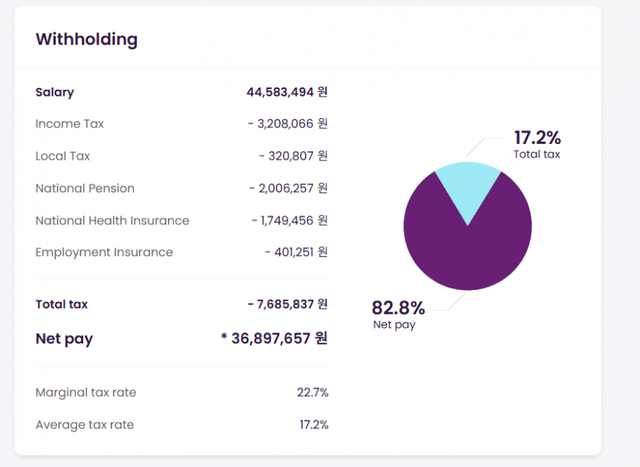
Task: Click the total tax amount 7,685,837 원
Action: point(288,304)
